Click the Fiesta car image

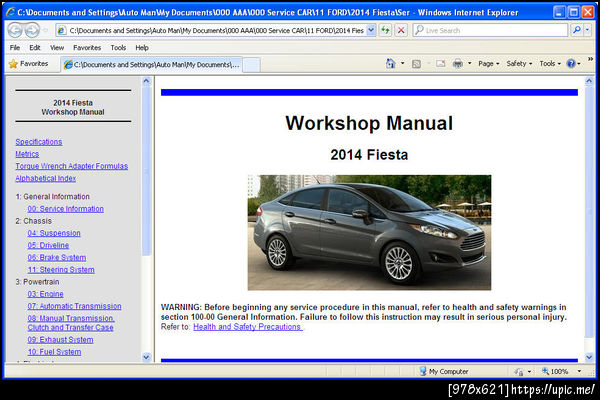coord(369,232)
